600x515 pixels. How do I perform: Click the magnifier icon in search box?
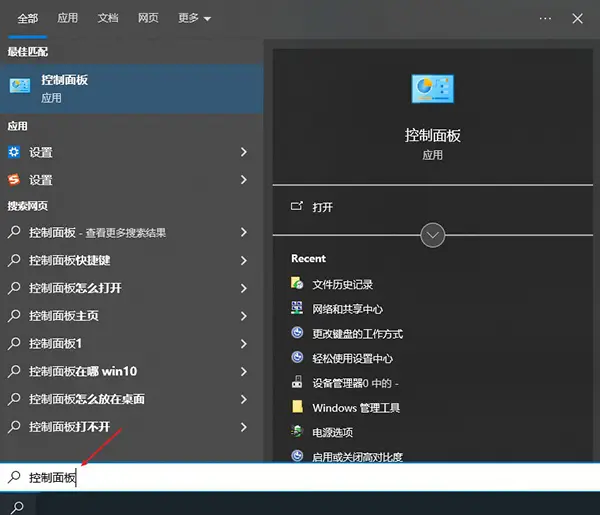click(x=14, y=477)
